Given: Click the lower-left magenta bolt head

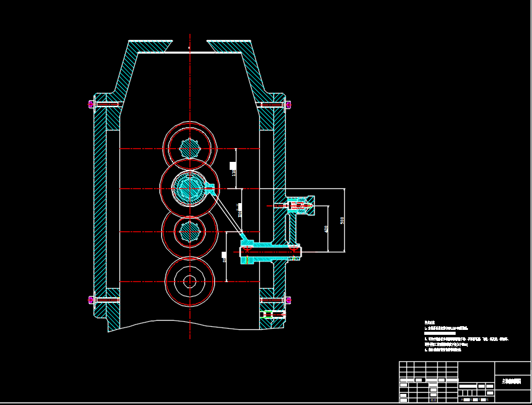Looking at the screenshot, I should coord(91,300).
